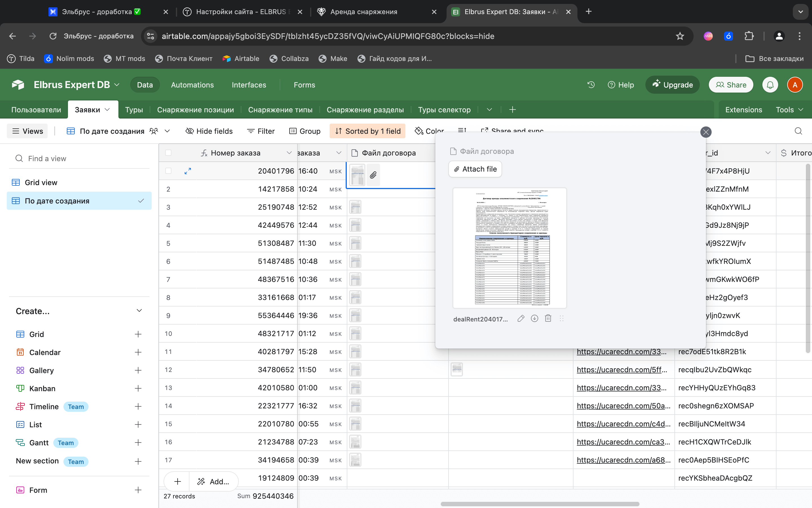This screenshot has width=812, height=508.
Task: Add a new Calendar view
Action: (x=138, y=352)
